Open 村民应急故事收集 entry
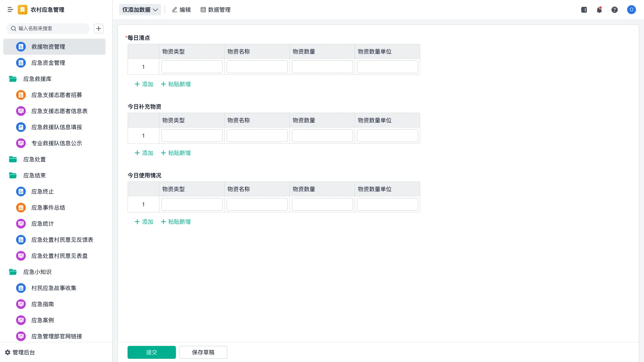This screenshot has height=362, width=644. (54, 288)
